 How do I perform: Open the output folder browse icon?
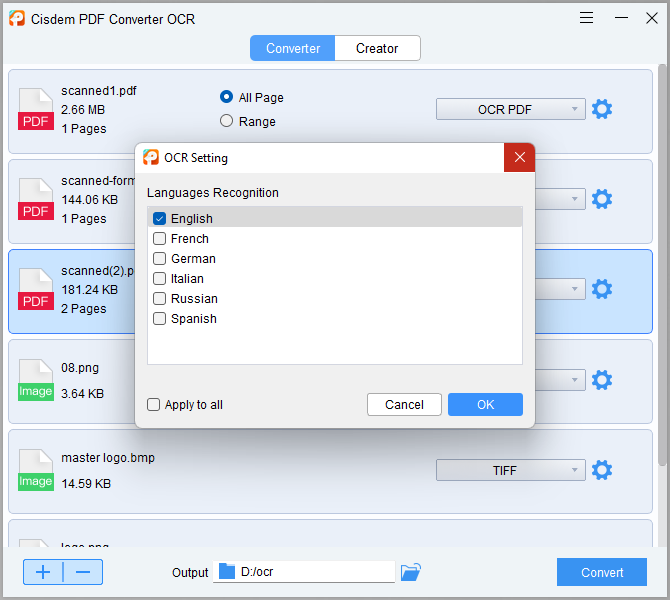pyautogui.click(x=411, y=572)
